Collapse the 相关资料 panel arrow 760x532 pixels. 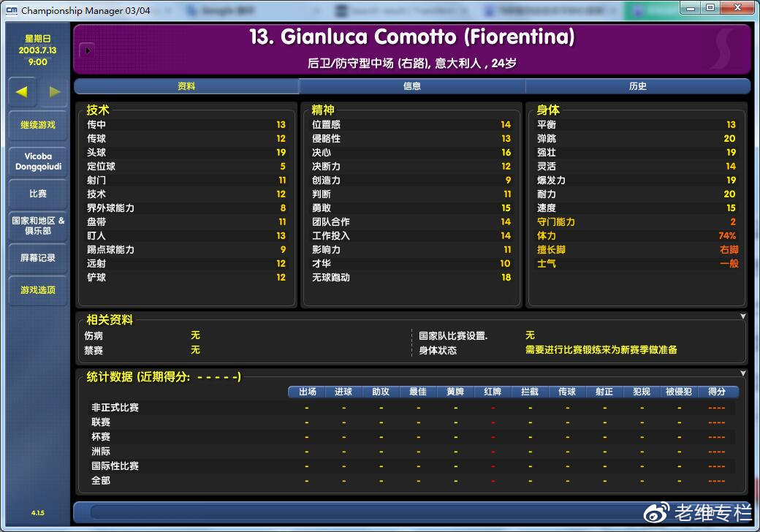tap(742, 316)
